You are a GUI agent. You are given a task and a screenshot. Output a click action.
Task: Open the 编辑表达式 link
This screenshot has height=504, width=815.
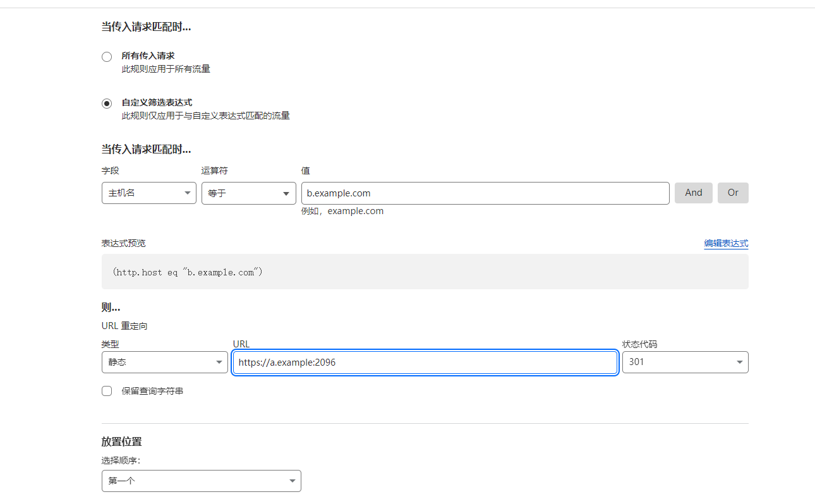[x=726, y=243]
